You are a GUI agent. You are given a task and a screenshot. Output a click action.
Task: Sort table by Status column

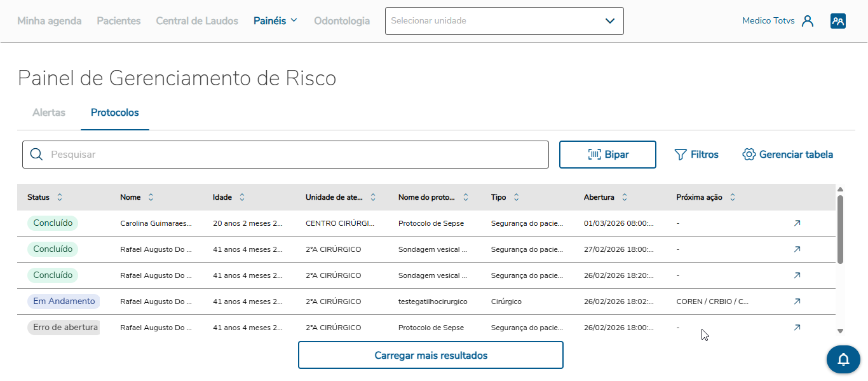60,197
